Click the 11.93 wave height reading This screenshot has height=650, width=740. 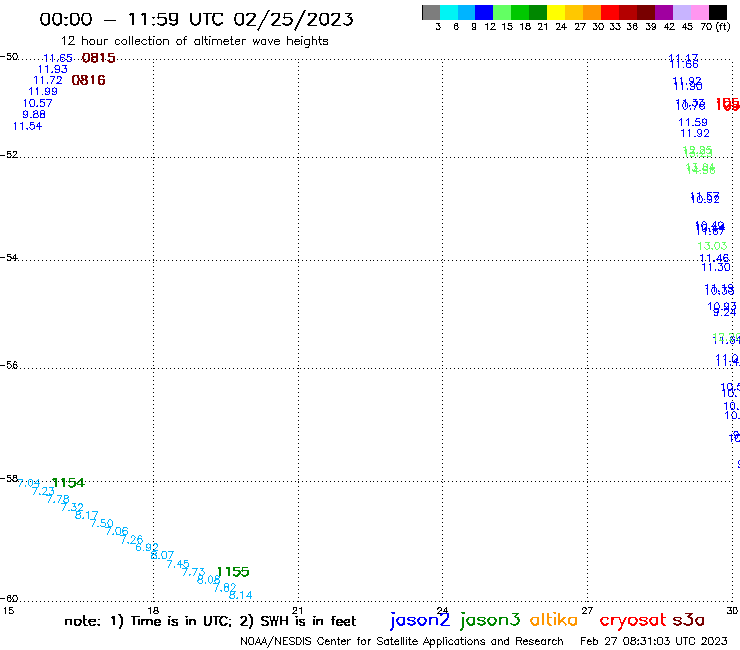[53, 69]
